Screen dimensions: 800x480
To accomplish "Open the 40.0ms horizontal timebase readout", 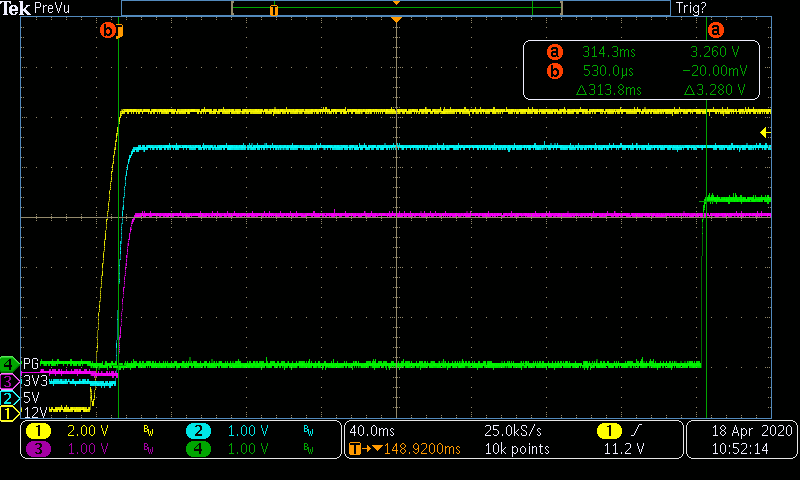I will pyautogui.click(x=372, y=431).
